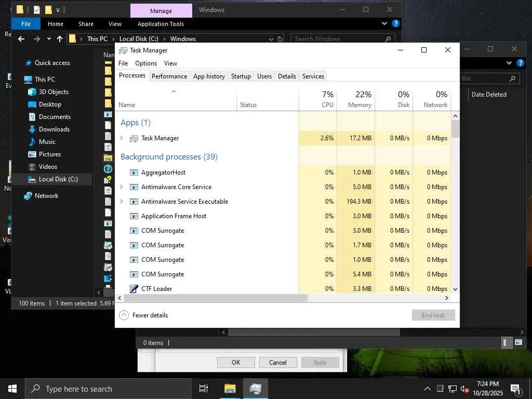The height and width of the screenshot is (399, 532).
Task: Go up one folder level in Explorer
Action: [60, 39]
